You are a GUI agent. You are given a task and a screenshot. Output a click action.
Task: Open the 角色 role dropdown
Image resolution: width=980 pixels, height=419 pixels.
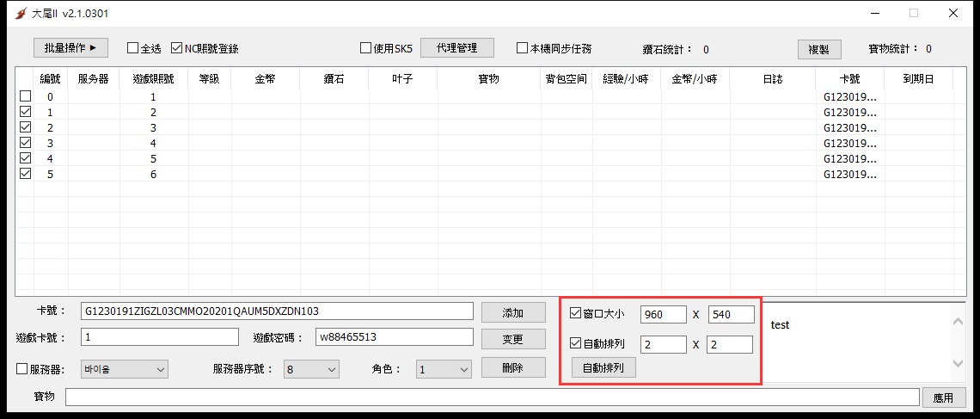click(444, 369)
